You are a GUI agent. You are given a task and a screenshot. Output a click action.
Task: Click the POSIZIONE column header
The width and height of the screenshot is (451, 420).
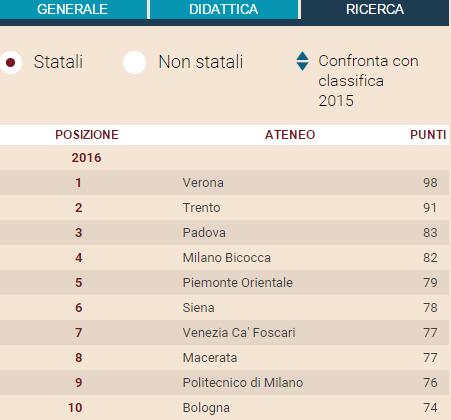(87, 135)
